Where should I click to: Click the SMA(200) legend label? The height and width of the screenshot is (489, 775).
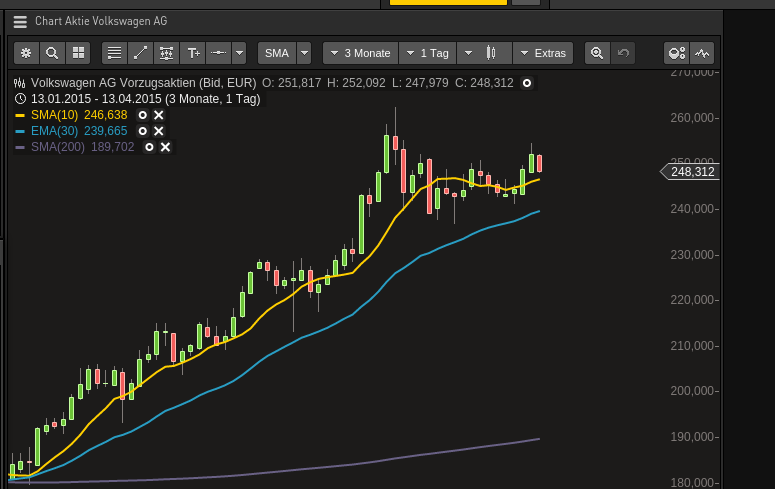[58, 147]
